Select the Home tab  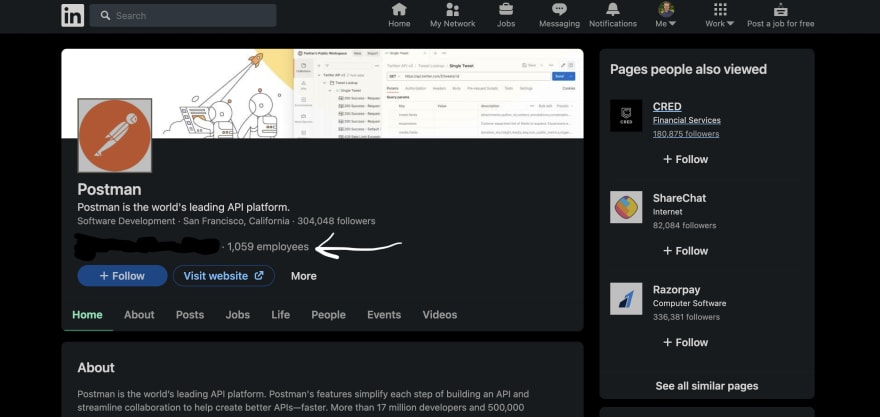[88, 315]
